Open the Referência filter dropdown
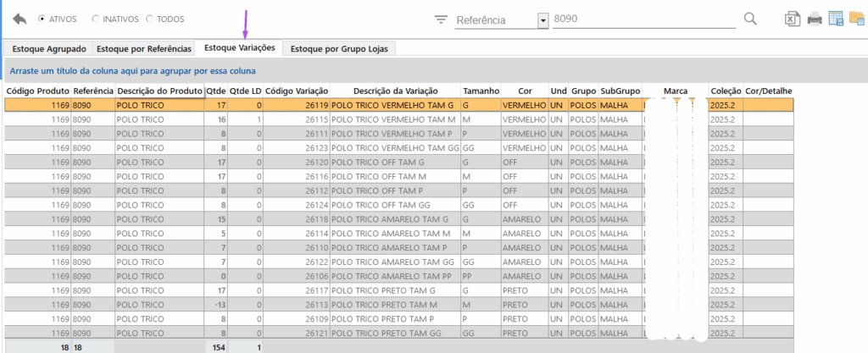This screenshot has width=868, height=353. pyautogui.click(x=542, y=19)
